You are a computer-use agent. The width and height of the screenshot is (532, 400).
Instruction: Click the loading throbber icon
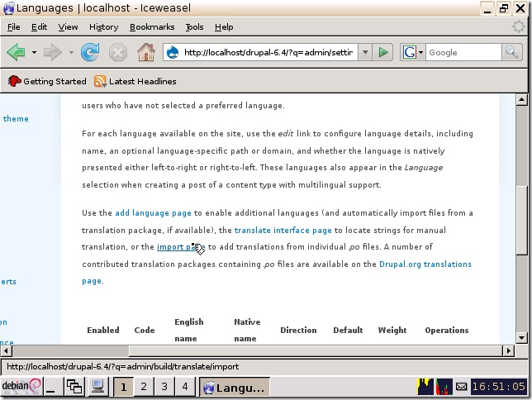[519, 26]
